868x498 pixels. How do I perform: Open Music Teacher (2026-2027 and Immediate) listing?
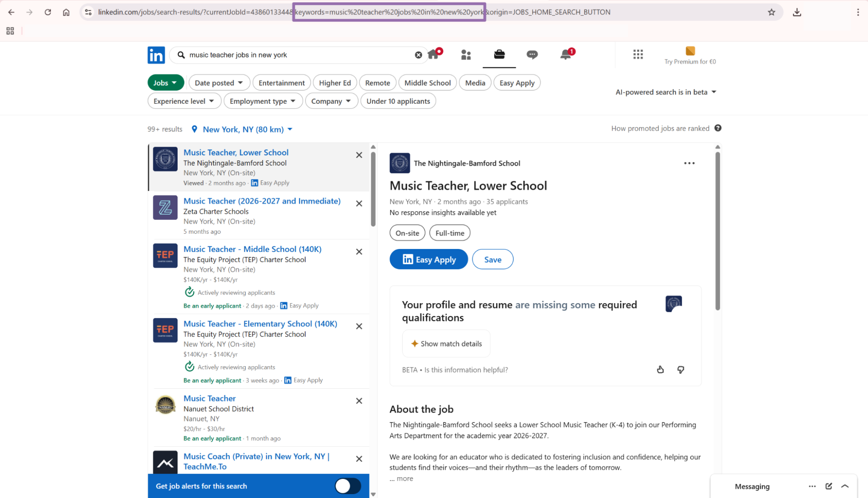[262, 201]
